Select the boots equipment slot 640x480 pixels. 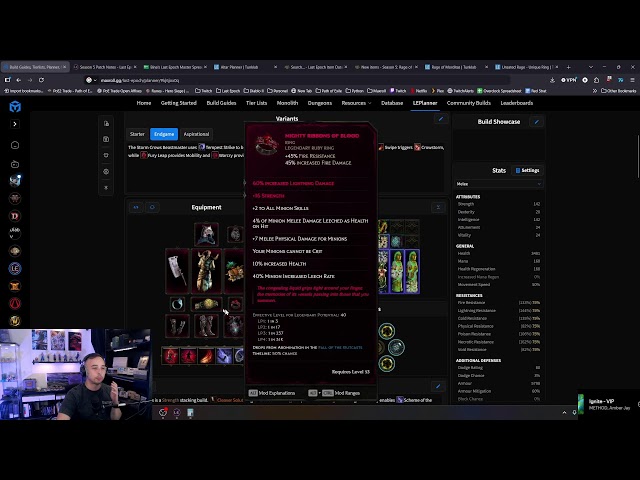click(x=206, y=326)
